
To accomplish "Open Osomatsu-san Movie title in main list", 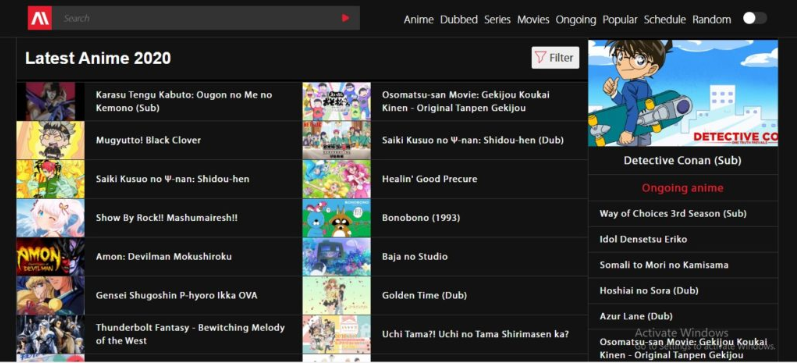I will (x=466, y=101).
